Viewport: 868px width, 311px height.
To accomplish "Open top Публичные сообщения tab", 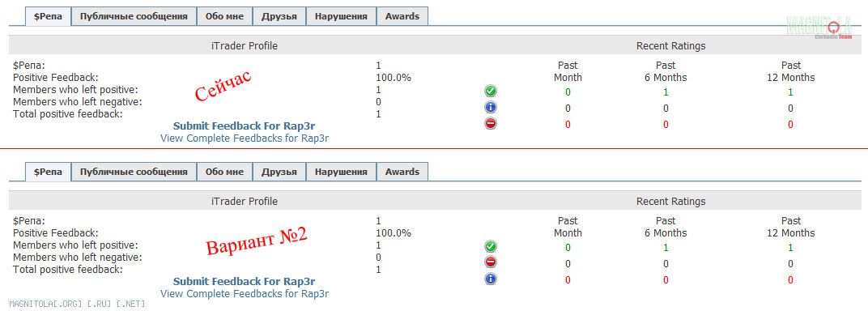I will pyautogui.click(x=134, y=16).
